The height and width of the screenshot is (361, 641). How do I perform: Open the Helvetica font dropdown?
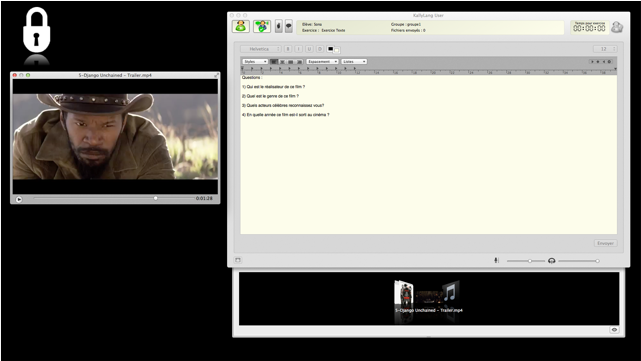tap(260, 49)
